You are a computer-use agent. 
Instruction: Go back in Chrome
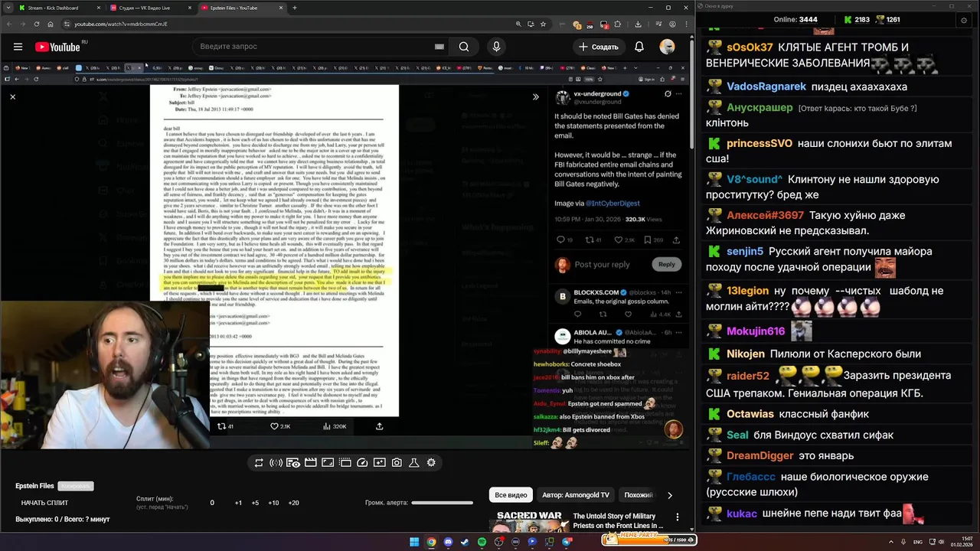(8, 24)
